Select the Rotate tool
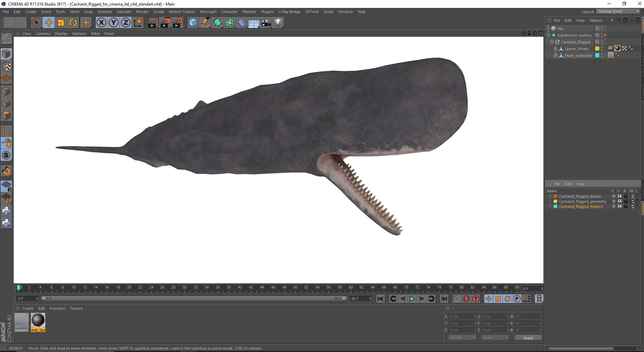644x352 pixels. pyautogui.click(x=73, y=23)
